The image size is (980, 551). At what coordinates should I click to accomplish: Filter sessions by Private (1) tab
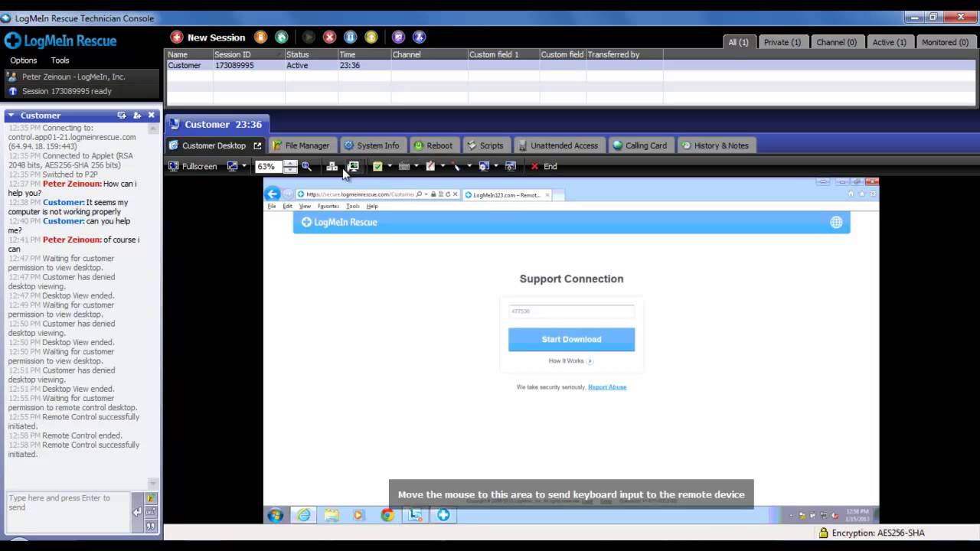click(x=782, y=42)
